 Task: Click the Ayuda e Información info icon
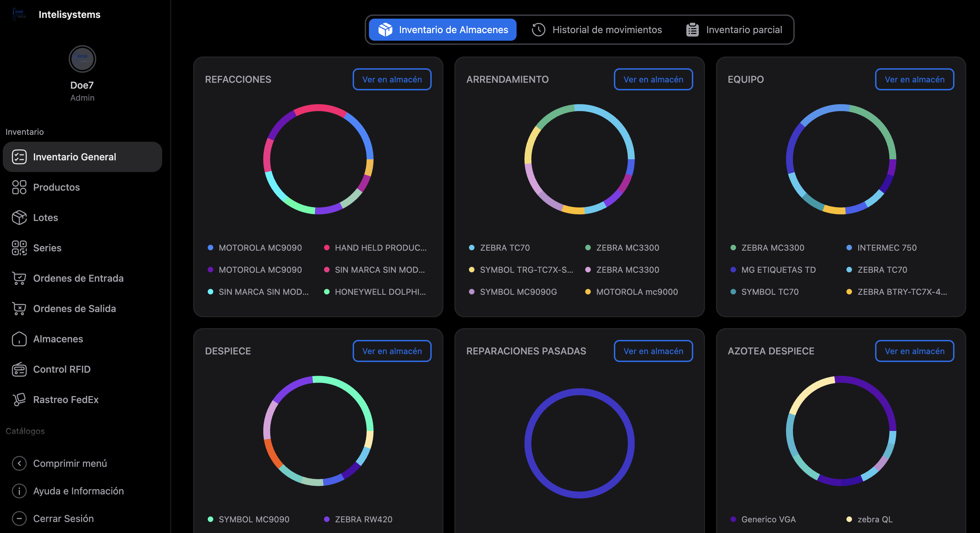coord(19,491)
